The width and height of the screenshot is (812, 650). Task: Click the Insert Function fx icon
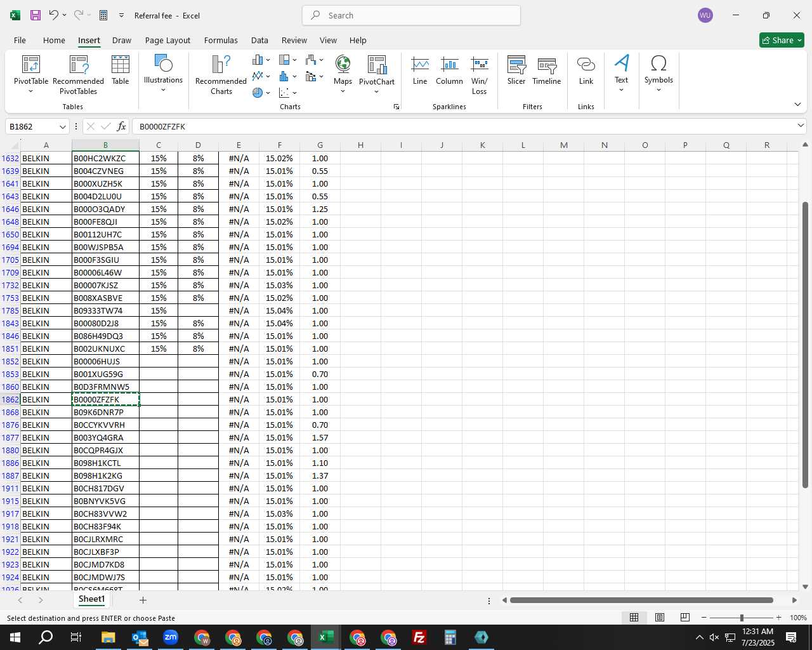click(x=121, y=126)
